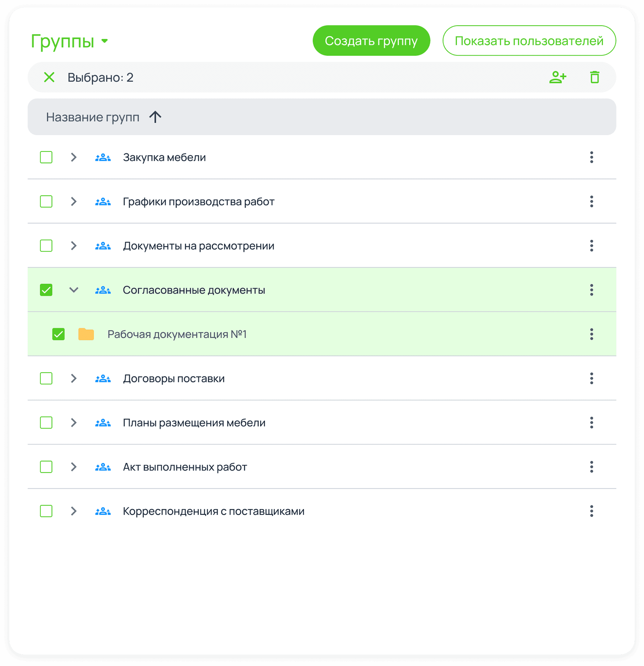Screen dimensions: 644x666
Task: Expand the Акт выполненных работ group
Action: click(x=74, y=467)
